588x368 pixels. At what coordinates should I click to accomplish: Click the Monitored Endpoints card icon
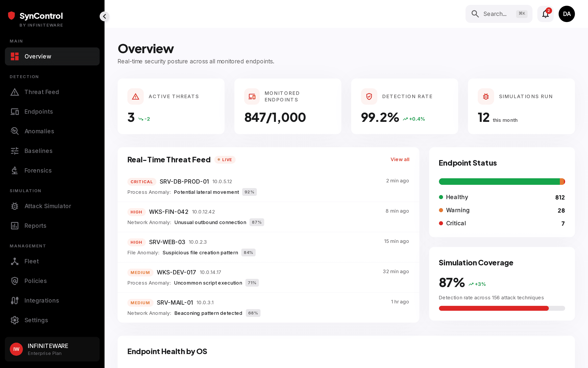[x=252, y=96]
